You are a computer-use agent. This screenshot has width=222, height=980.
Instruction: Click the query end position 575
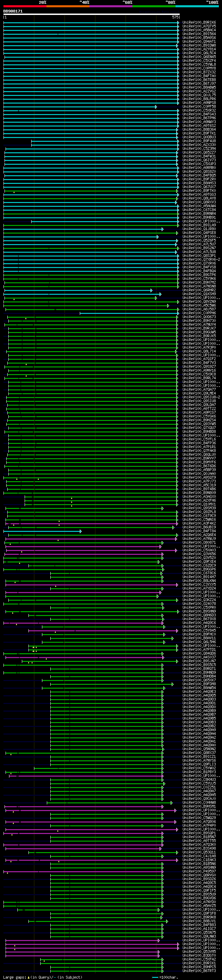pyautogui.click(x=175, y=17)
